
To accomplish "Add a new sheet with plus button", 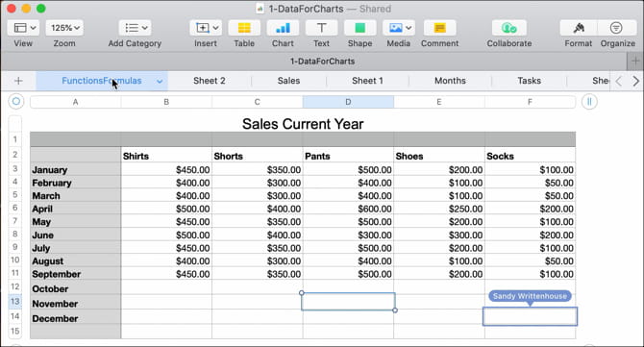I will 18,81.
